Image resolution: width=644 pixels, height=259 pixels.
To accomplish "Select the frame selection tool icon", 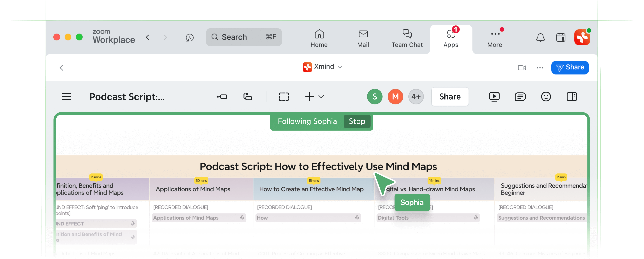I will point(284,97).
